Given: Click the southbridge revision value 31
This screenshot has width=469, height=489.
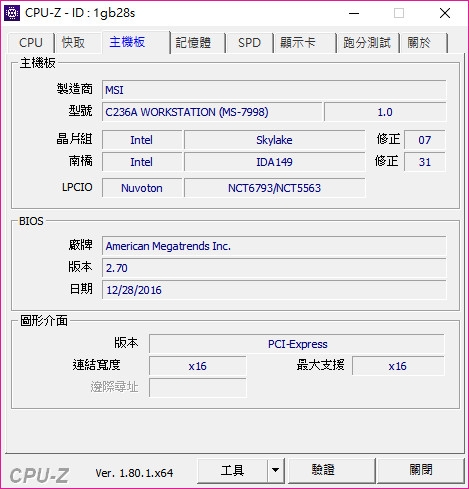Looking at the screenshot, I should coord(425,162).
